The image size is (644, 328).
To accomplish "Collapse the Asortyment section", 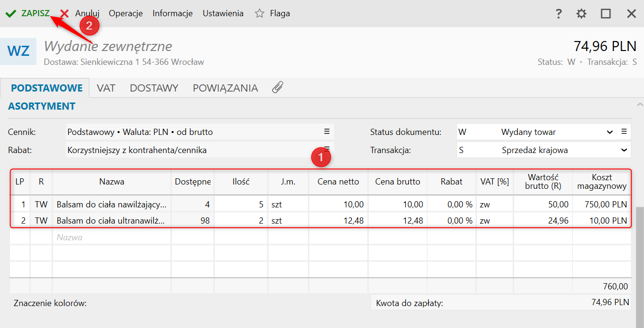I will tap(640, 104).
